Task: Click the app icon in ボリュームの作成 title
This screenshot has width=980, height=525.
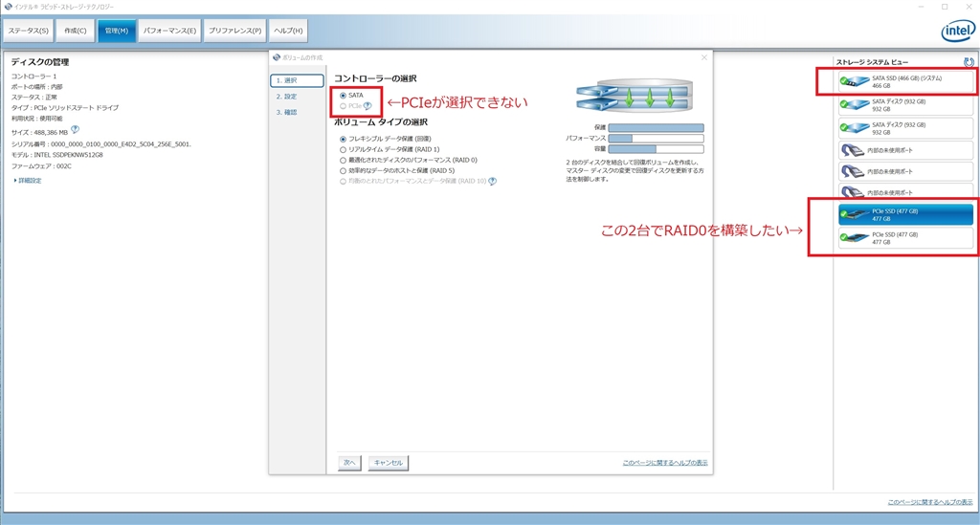Action: click(277, 57)
